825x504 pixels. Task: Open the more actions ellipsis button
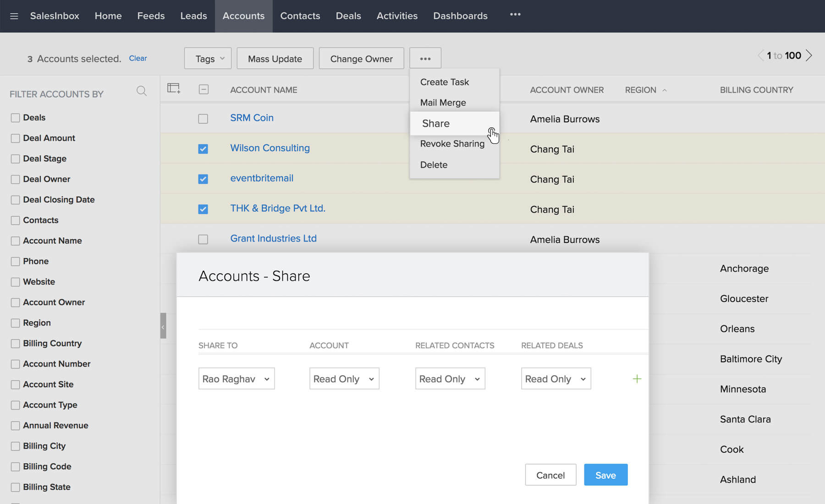tap(425, 58)
